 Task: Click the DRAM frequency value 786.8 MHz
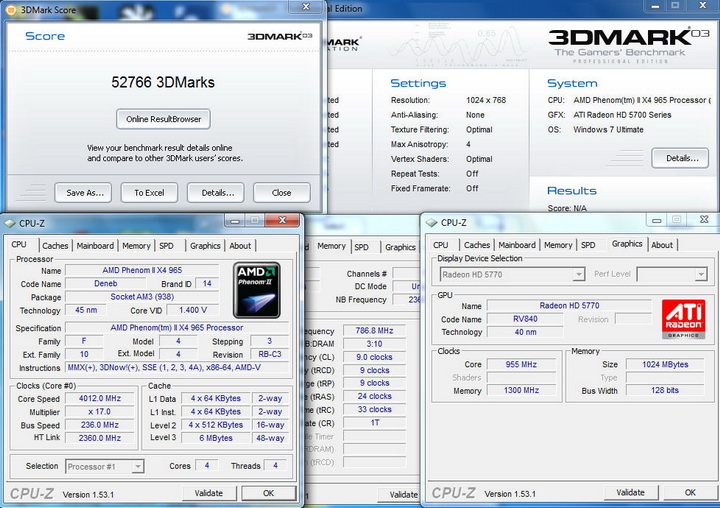374,330
